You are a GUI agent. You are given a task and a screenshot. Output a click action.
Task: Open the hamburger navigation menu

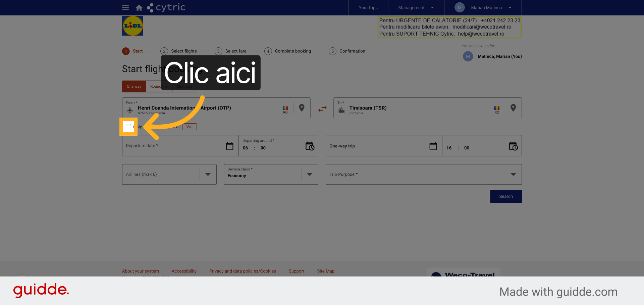(x=125, y=7)
